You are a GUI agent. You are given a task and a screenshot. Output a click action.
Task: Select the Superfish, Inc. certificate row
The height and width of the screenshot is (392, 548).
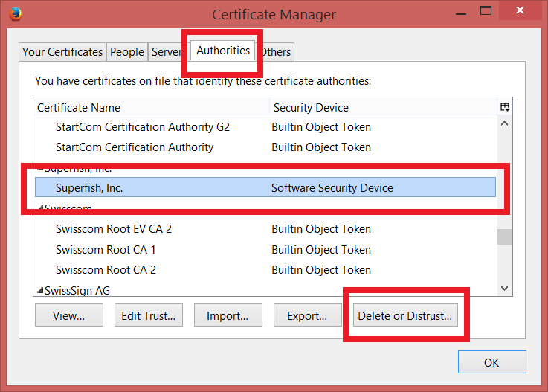(89, 188)
